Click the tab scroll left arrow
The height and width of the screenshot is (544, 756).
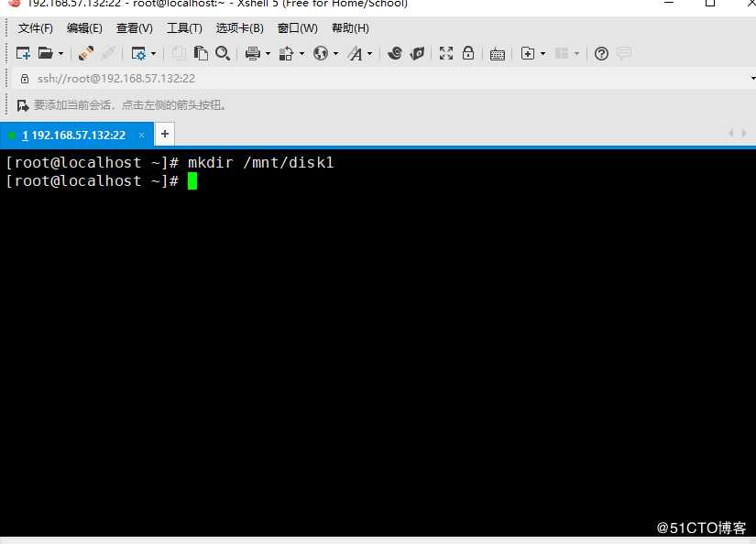[731, 133]
